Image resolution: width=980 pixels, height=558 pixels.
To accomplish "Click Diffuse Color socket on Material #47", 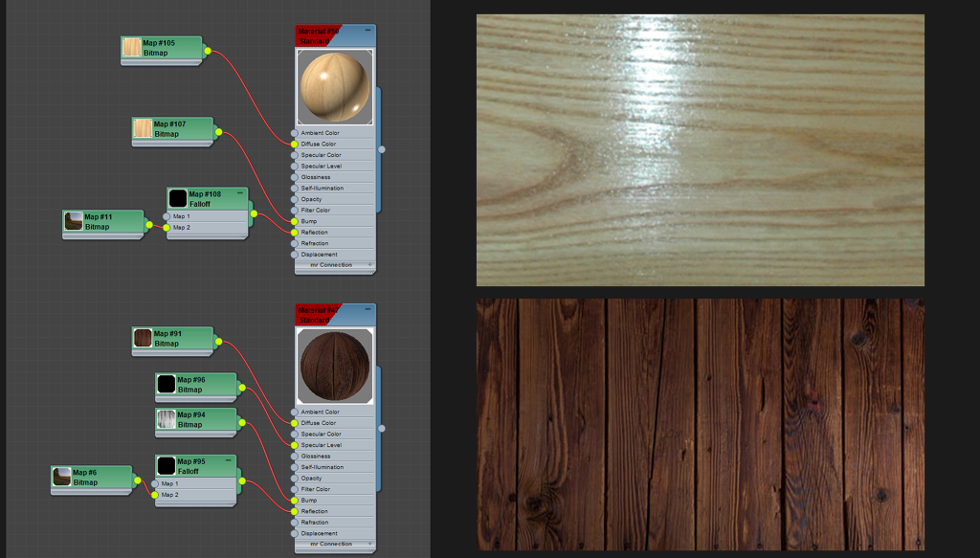I will (295, 423).
